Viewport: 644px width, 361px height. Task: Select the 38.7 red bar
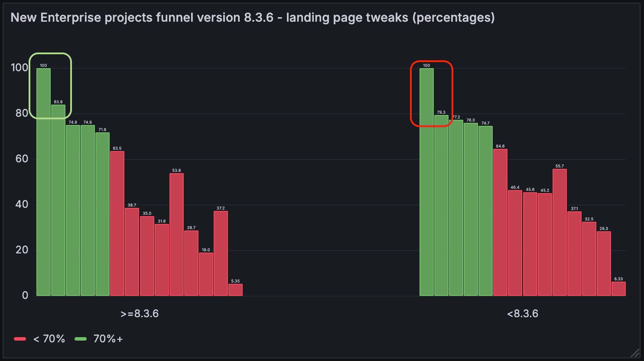[132, 252]
